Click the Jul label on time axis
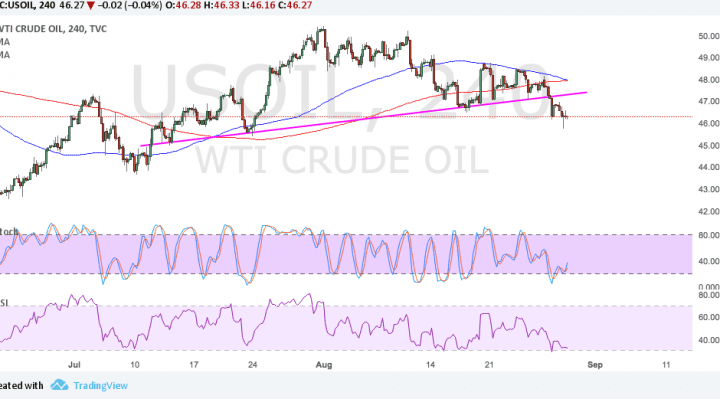Screen dimensions: 720x399 pos(74,365)
